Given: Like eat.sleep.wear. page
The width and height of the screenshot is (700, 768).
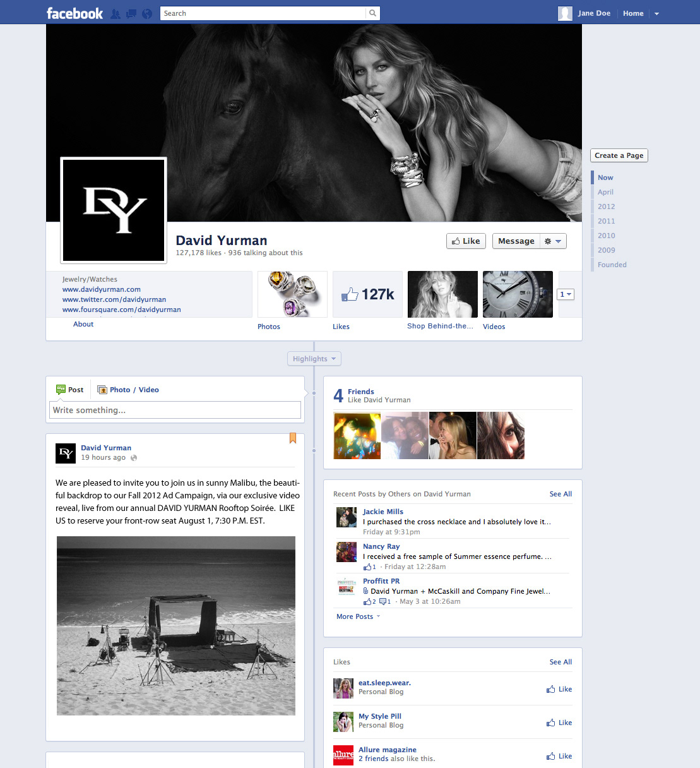Looking at the screenshot, I should (559, 689).
